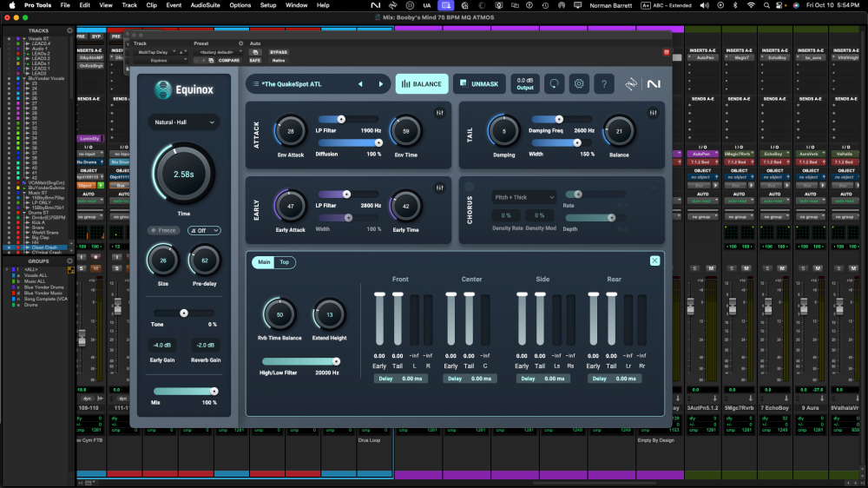Open Equinox settings gear icon

tap(579, 84)
